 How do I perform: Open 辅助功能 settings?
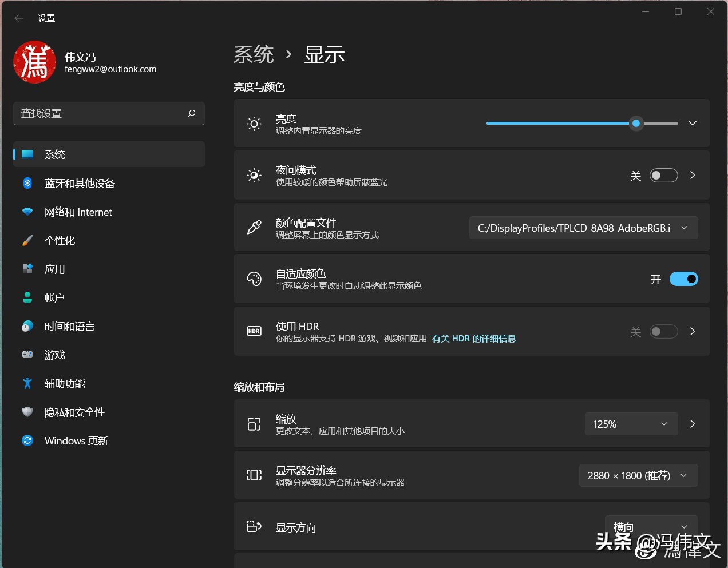64,383
